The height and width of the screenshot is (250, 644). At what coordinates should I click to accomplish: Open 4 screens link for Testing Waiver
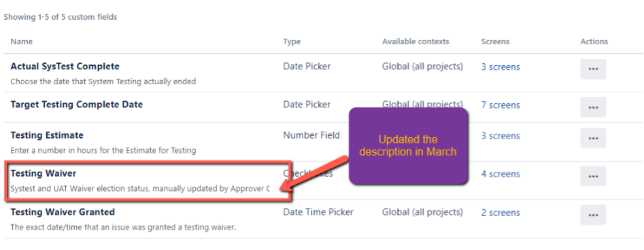point(501,174)
